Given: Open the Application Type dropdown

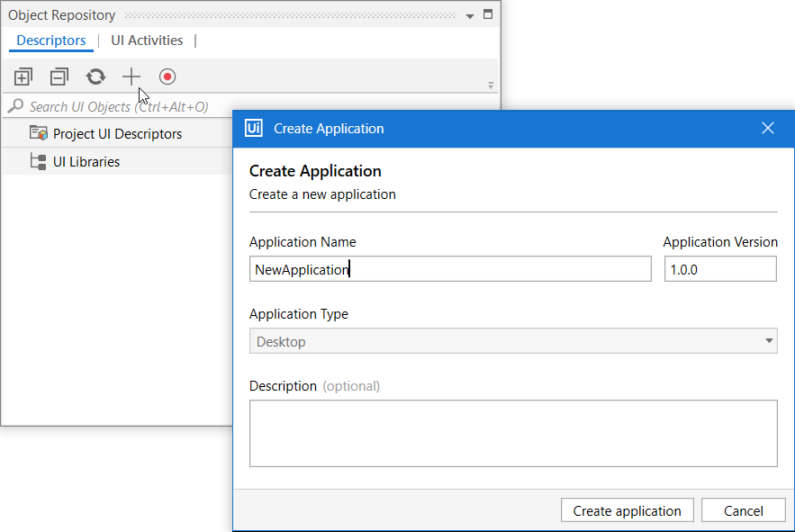Looking at the screenshot, I should click(x=513, y=341).
